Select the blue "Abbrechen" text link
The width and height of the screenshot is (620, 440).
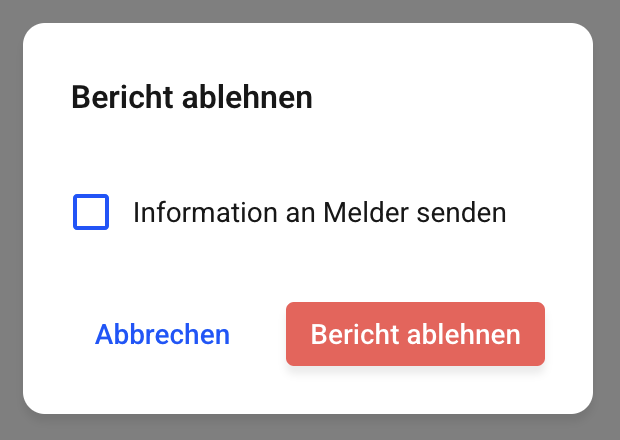(x=162, y=334)
